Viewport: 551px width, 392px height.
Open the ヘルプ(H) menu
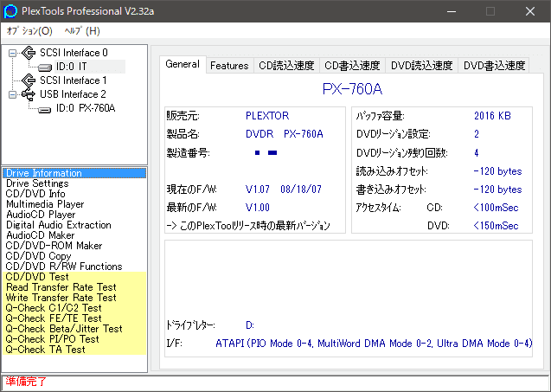82,31
